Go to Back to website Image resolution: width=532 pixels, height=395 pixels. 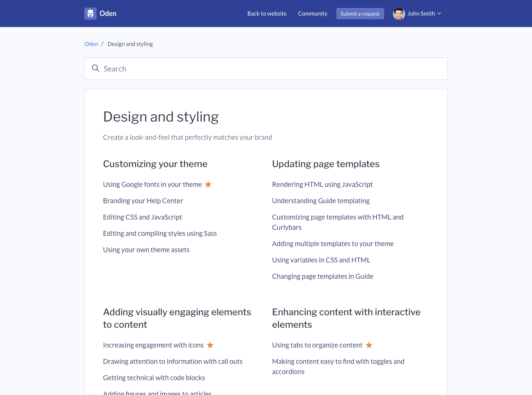(x=267, y=14)
